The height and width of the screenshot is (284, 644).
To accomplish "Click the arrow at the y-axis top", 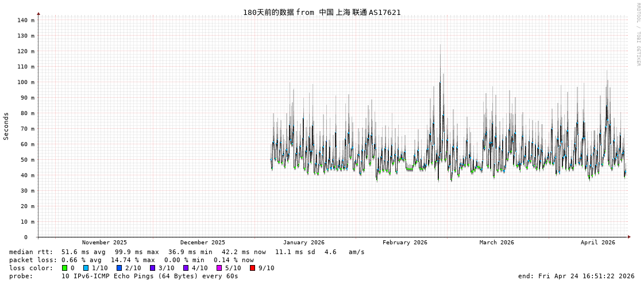I will coord(38,13).
